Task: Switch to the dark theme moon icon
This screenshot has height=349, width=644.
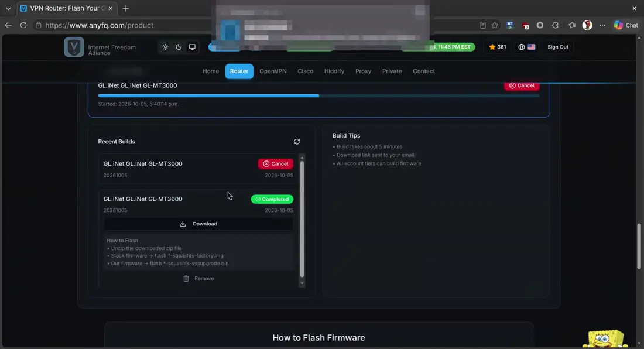Action: point(179,47)
